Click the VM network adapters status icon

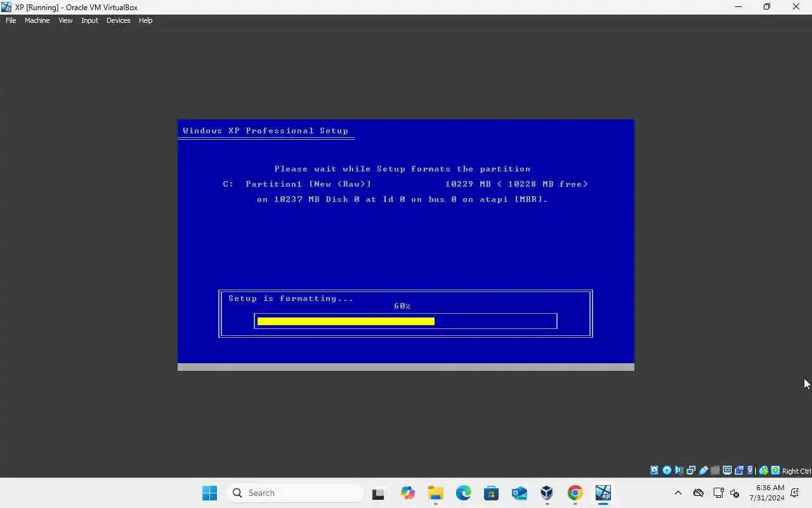point(691,471)
